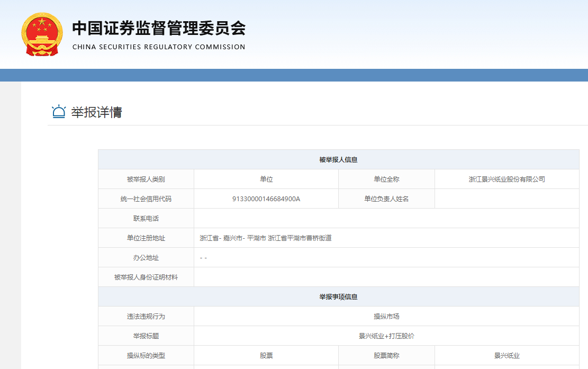The width and height of the screenshot is (588, 369).
Task: Click the 举报事项信息 section header
Action: [x=338, y=296]
